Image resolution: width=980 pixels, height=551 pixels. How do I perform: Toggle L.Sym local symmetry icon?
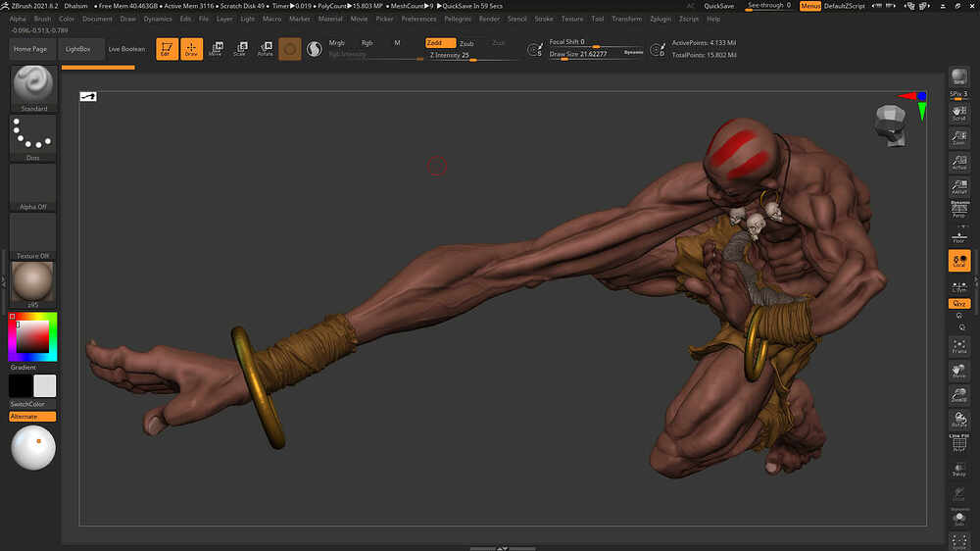pyautogui.click(x=958, y=286)
